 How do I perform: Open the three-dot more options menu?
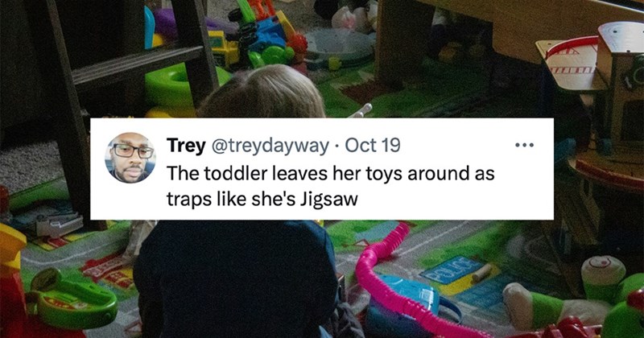[525, 145]
